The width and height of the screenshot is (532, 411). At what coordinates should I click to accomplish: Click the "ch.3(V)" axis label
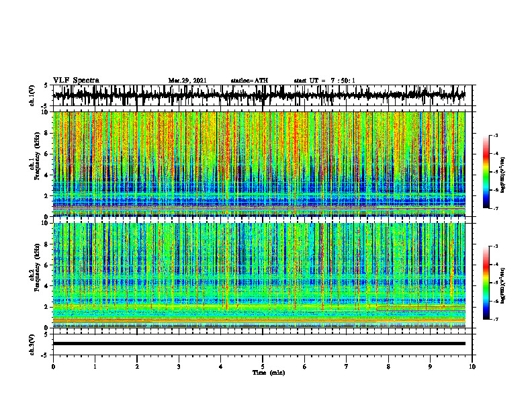point(32,345)
